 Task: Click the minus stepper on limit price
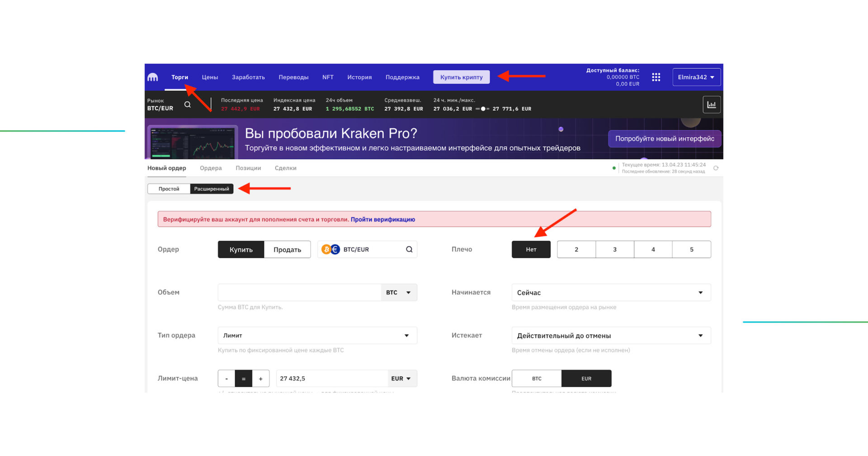tap(226, 378)
